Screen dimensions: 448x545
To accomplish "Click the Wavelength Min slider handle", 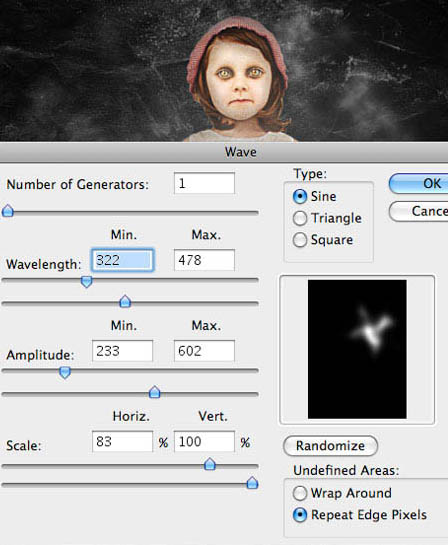I will tap(87, 282).
